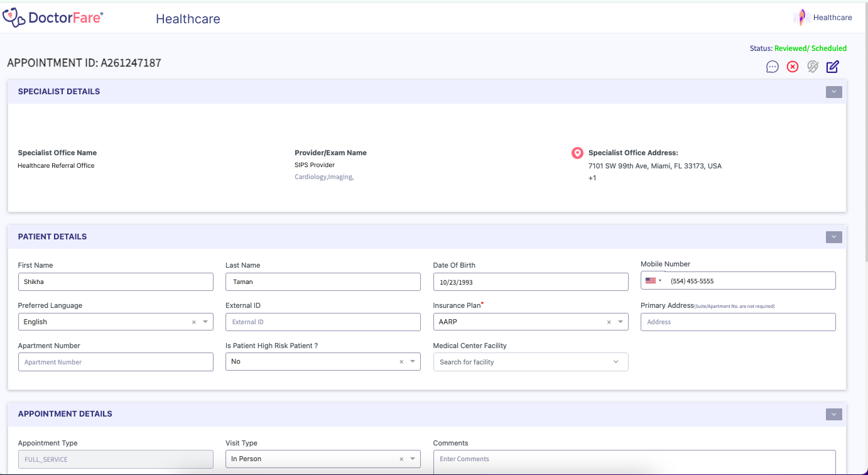Open the Preferred Language dropdown arrow

tap(205, 322)
